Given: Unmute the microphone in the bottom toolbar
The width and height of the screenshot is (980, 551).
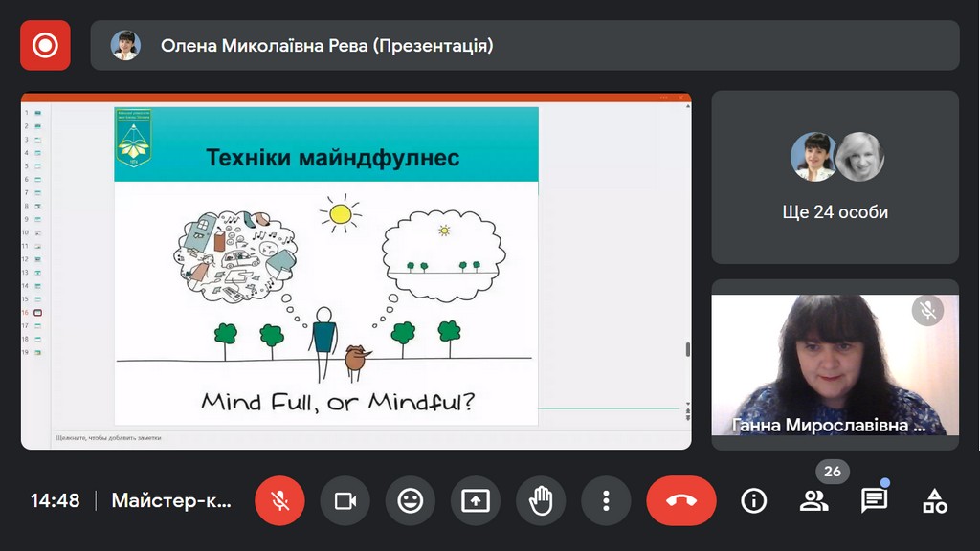Looking at the screenshot, I should 279,500.
